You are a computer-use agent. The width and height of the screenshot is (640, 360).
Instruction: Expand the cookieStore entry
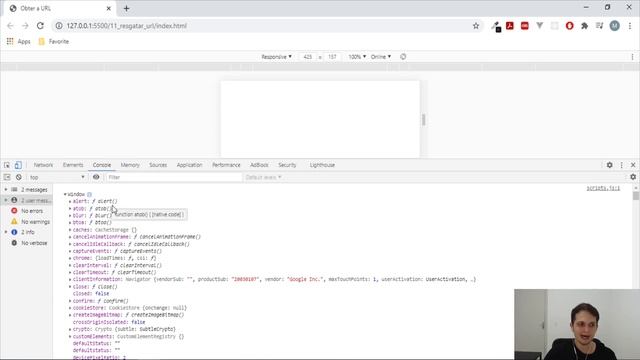click(70, 308)
